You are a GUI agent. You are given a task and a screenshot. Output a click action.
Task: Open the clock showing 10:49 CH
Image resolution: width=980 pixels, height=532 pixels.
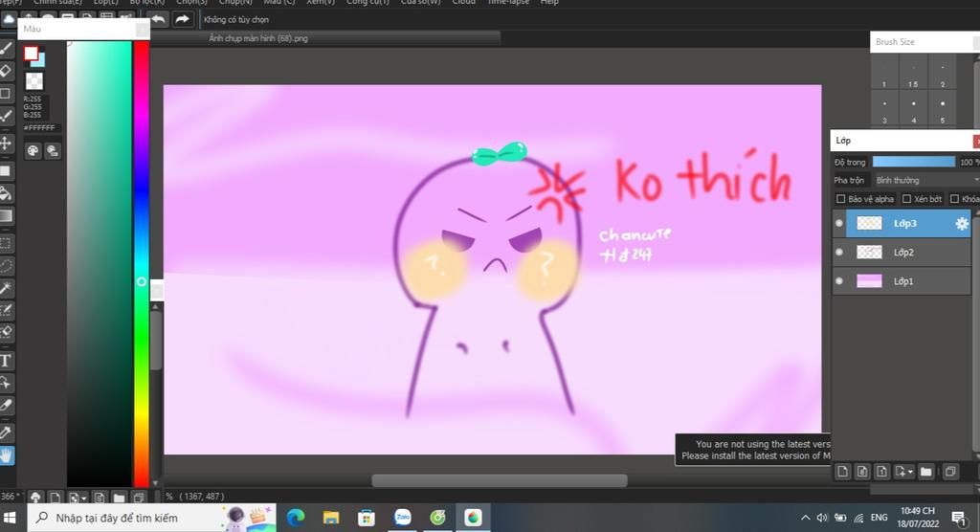(918, 518)
